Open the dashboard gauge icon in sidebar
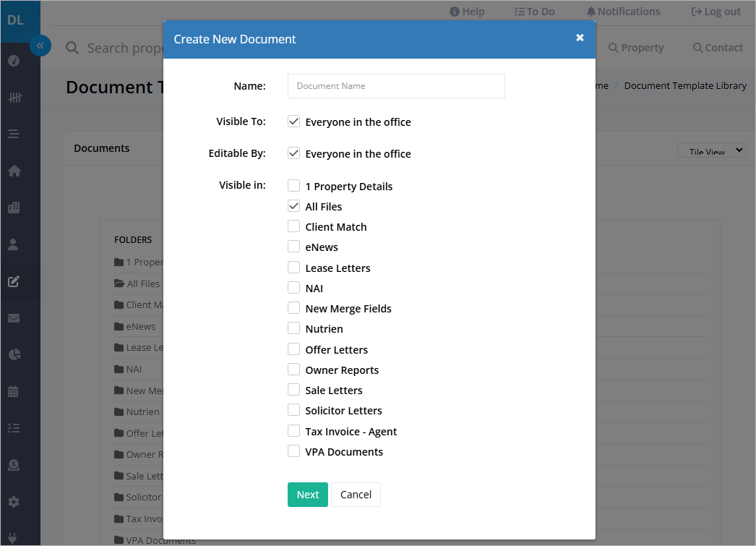Viewport: 756px width, 546px height. [14, 61]
